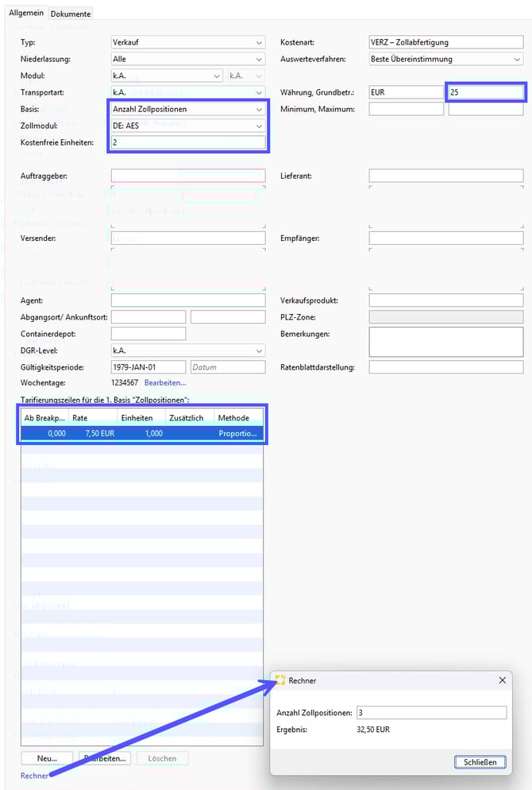Expand the Auswerteverfahren dropdown
Screen dimensions: 532x790
[445, 59]
